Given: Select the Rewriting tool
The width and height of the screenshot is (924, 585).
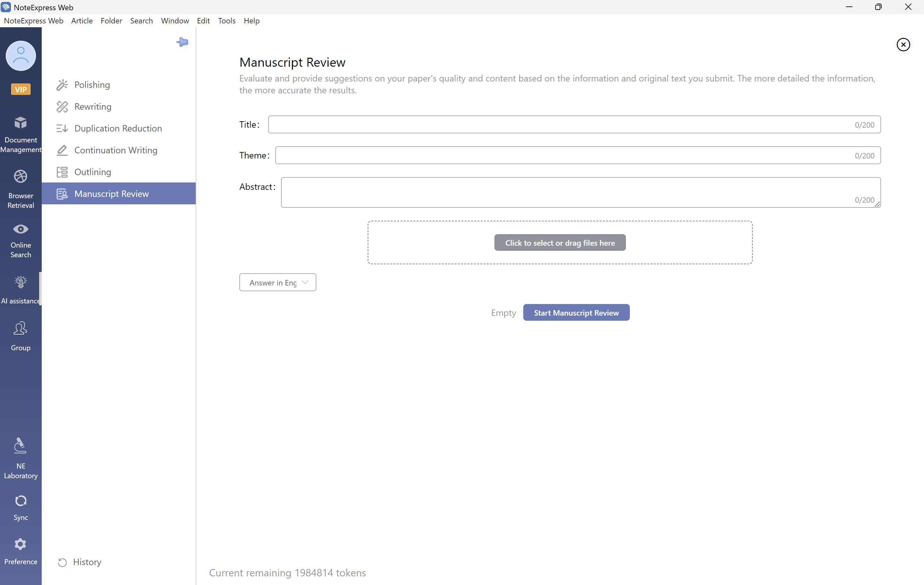Looking at the screenshot, I should pos(119,107).
